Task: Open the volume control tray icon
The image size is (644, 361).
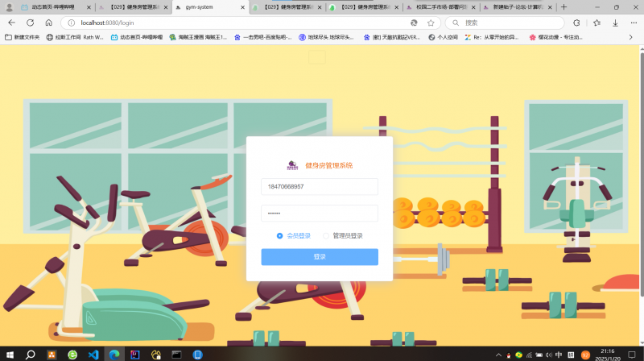Action: pyautogui.click(x=549, y=355)
